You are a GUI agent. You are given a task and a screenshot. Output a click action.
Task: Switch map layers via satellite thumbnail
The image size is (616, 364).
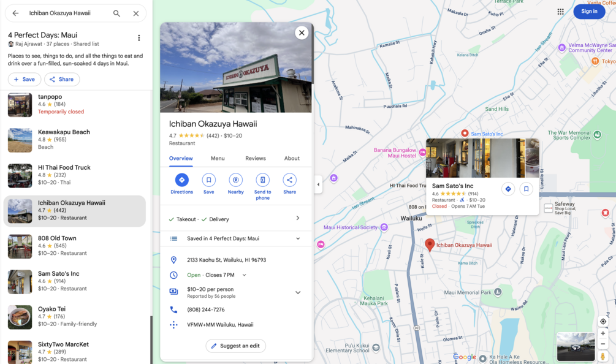click(x=576, y=347)
